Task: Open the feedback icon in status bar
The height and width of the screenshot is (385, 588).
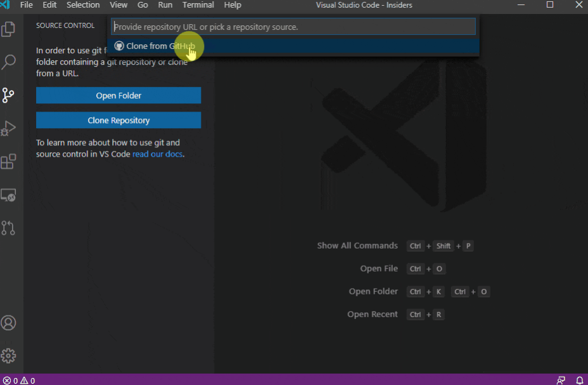Action: (x=561, y=381)
